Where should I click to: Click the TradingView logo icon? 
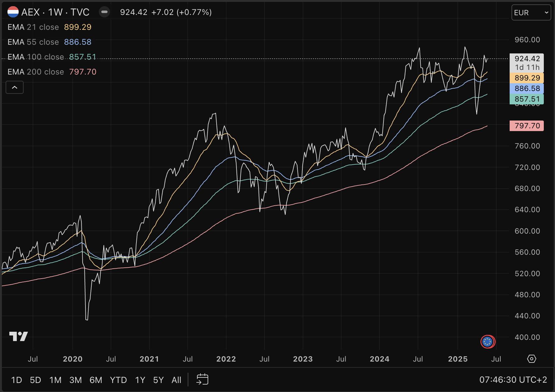(18, 336)
